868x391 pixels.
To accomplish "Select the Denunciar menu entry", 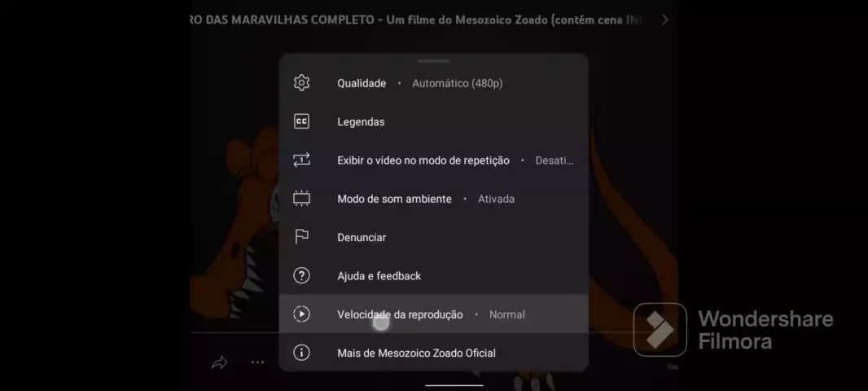I will pyautogui.click(x=433, y=237).
